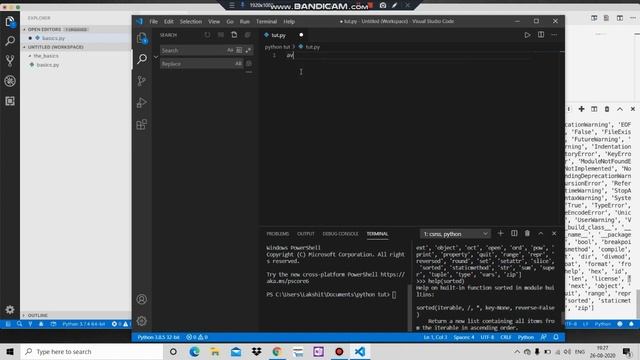Click UTF-8 encoding in front status bar

pos(487,337)
